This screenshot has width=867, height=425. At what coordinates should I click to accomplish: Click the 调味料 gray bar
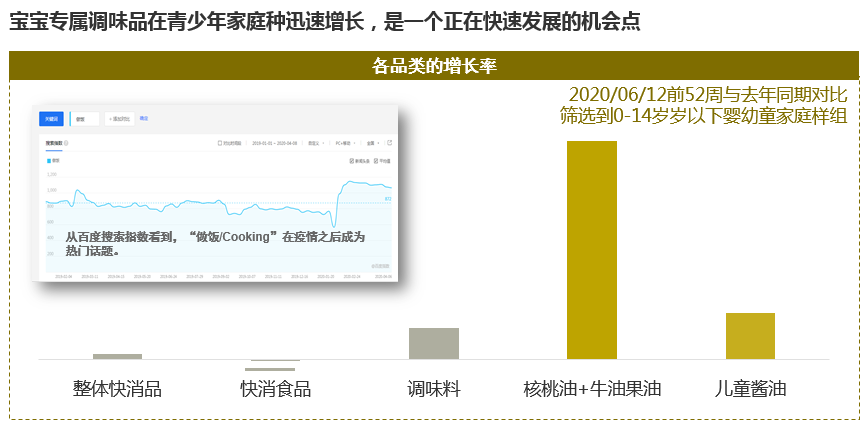coord(434,343)
